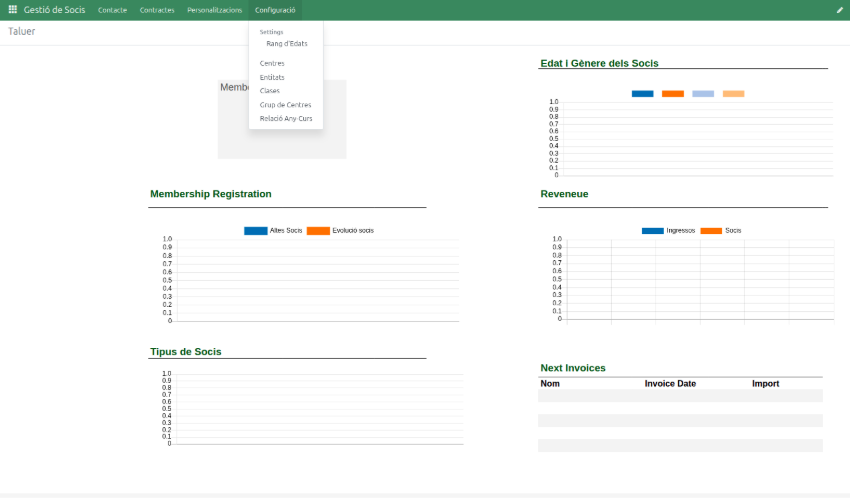Toggle the Evolució socis legend series
850x498 pixels.
(x=340, y=231)
